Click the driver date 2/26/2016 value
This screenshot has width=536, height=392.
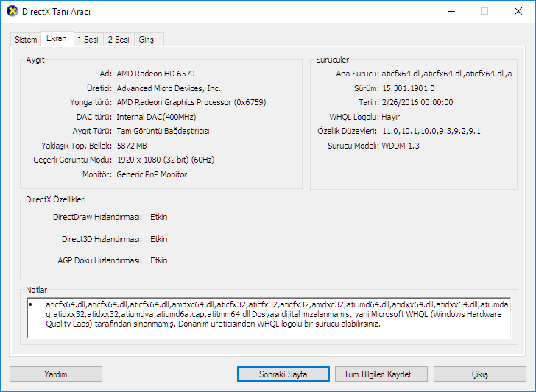(417, 102)
